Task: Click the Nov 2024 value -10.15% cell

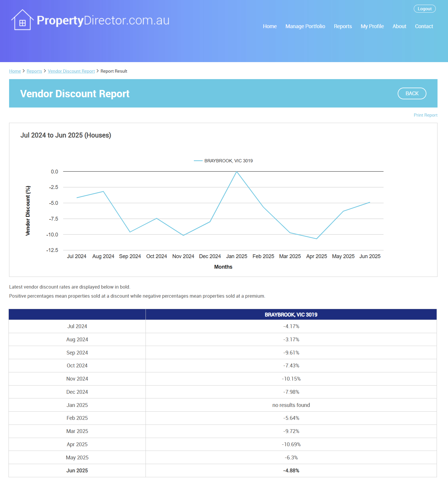Action: [291, 379]
